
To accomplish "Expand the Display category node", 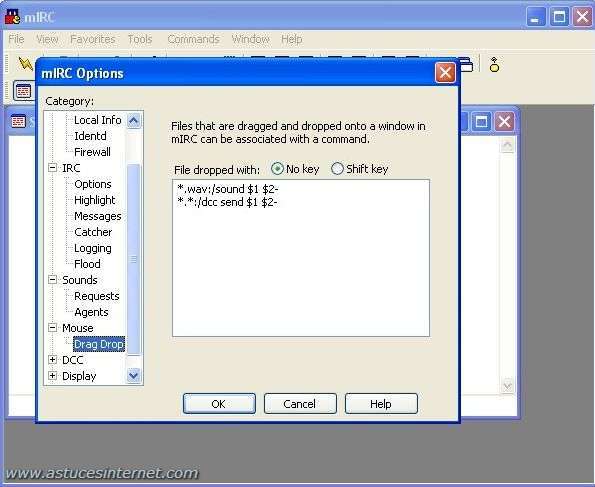I will [x=53, y=375].
